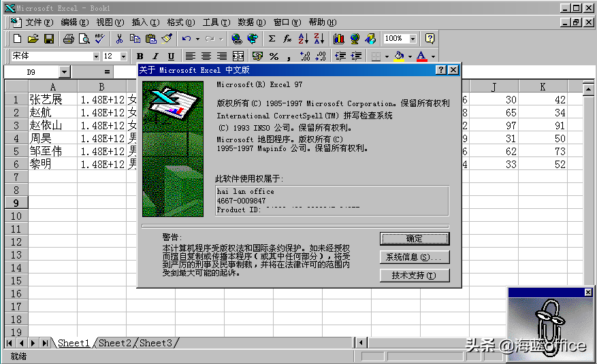Select cell A1 containing 张艺展
This screenshot has width=597, height=364.
53,99
